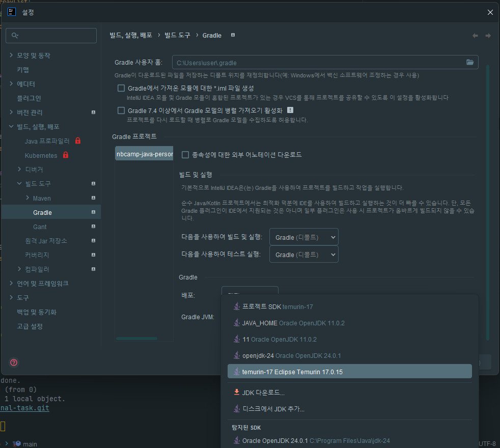Click the project marker icon on the 원격 Jar 저장소 row
500x448 pixels.
93,241
